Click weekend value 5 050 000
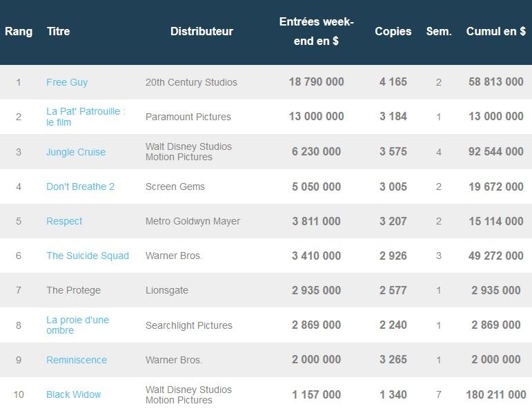Viewport: 532px width, 411px height. [x=316, y=187]
